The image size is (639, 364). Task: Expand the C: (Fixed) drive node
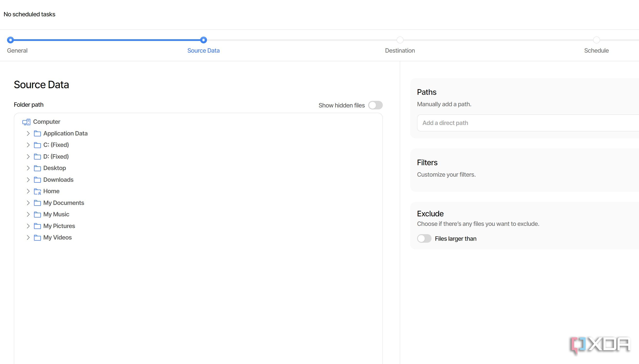click(x=28, y=145)
